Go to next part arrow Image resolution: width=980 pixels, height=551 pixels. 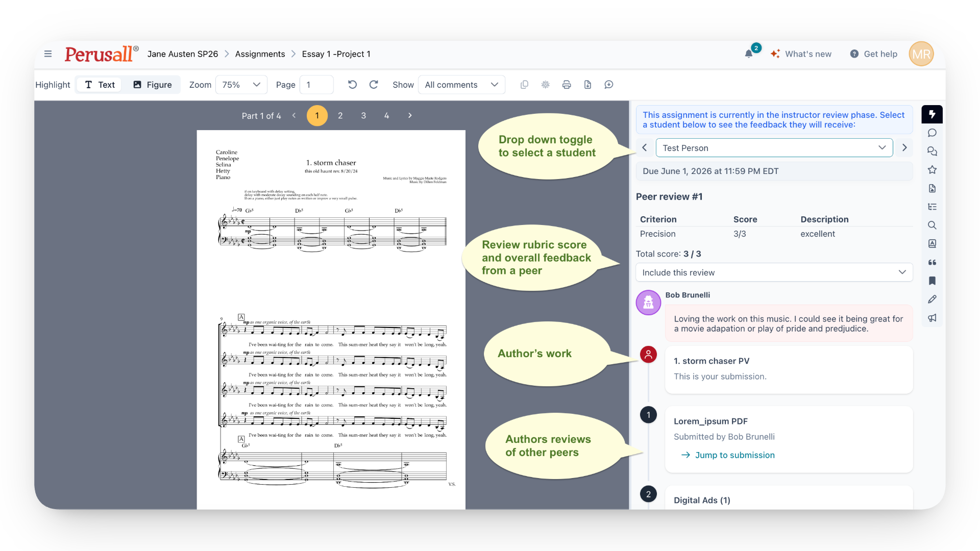[x=410, y=116]
